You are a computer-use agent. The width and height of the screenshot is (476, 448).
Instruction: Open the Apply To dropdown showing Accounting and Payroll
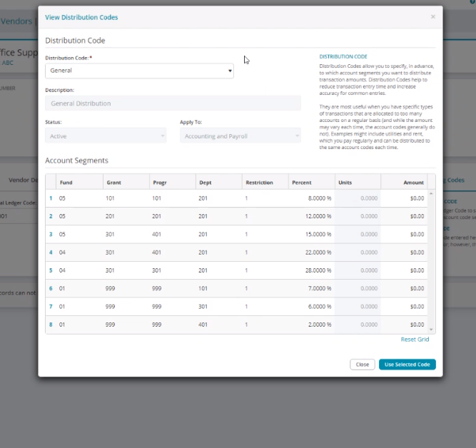click(x=240, y=136)
